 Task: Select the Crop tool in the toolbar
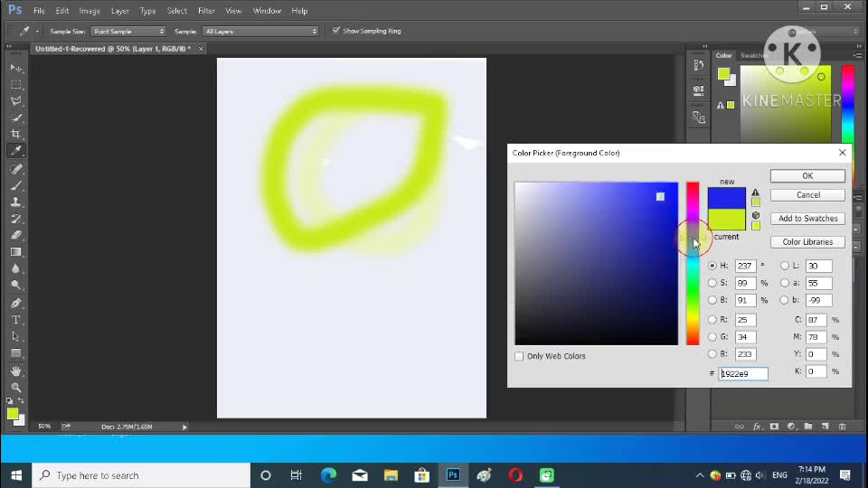[15, 134]
